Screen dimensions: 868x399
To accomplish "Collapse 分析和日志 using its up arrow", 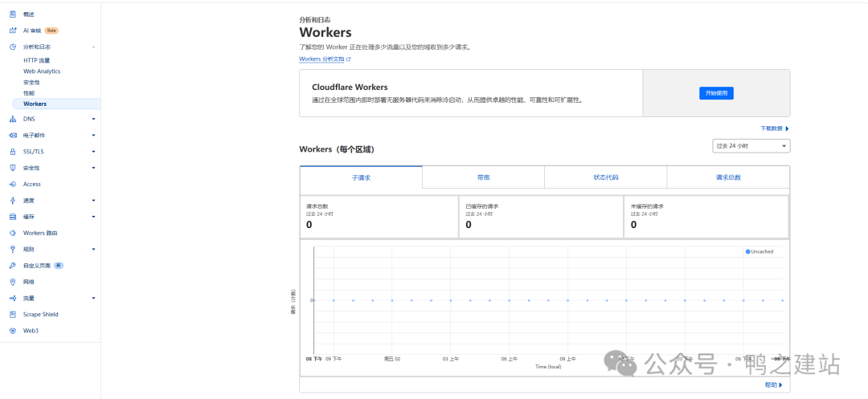I will pyautogui.click(x=93, y=47).
